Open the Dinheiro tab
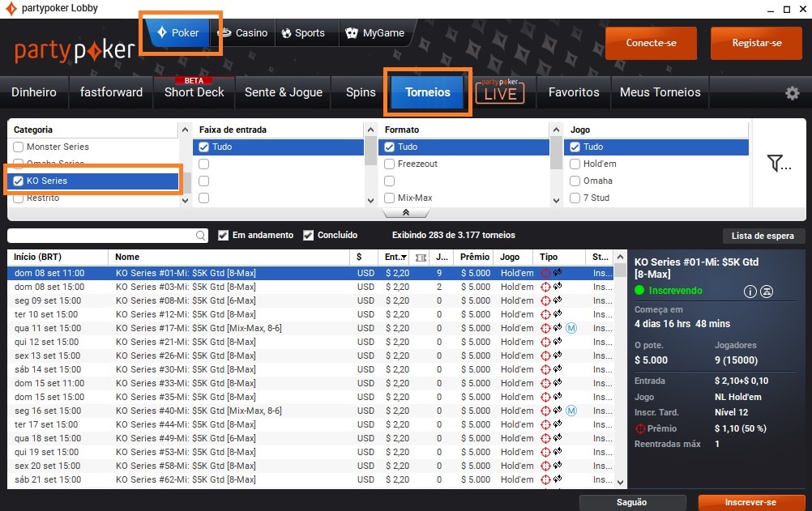This screenshot has width=812, height=511. 34,92
